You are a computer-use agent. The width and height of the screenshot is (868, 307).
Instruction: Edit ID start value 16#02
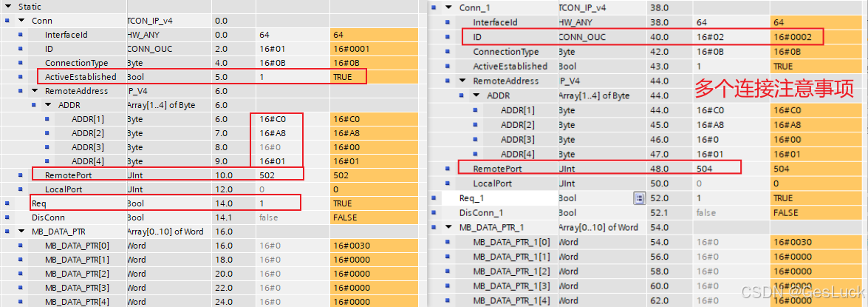(x=709, y=37)
